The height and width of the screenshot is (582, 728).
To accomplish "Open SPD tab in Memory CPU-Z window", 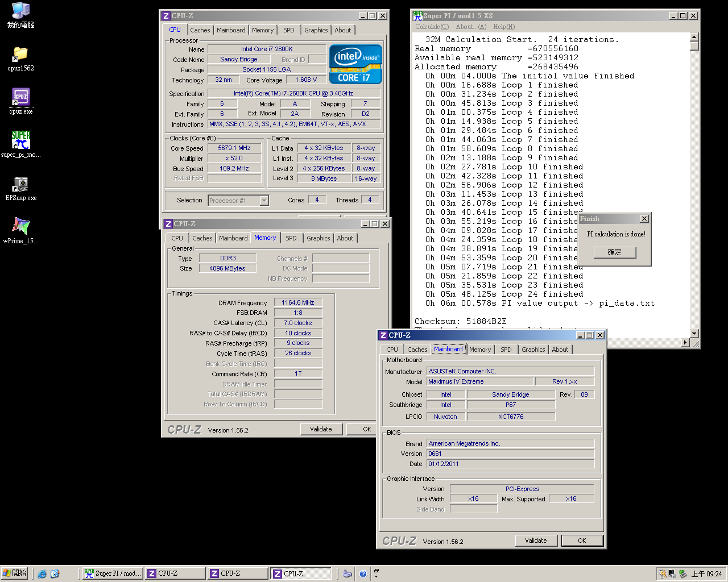I will 291,238.
